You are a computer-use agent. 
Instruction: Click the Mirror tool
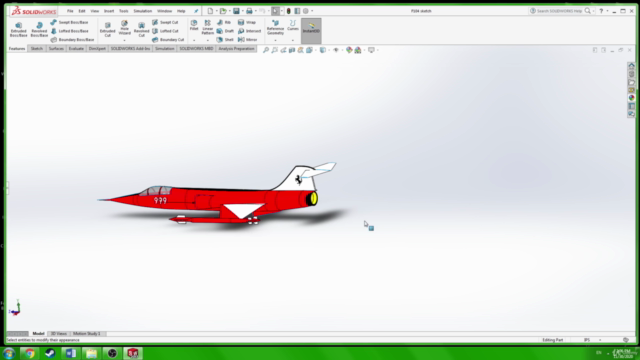coord(248,40)
